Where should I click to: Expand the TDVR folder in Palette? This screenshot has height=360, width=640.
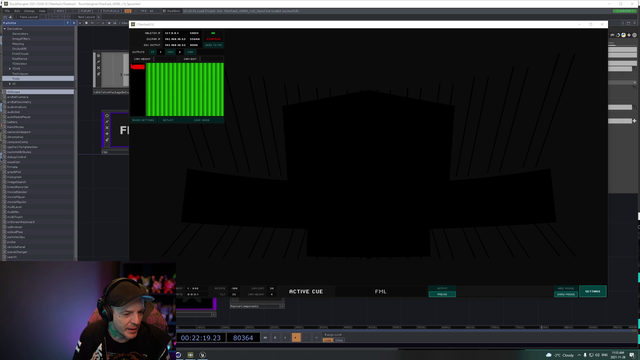point(10,69)
